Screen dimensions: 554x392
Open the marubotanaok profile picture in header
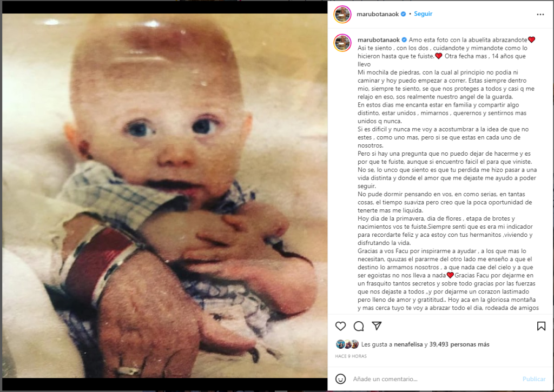point(342,15)
